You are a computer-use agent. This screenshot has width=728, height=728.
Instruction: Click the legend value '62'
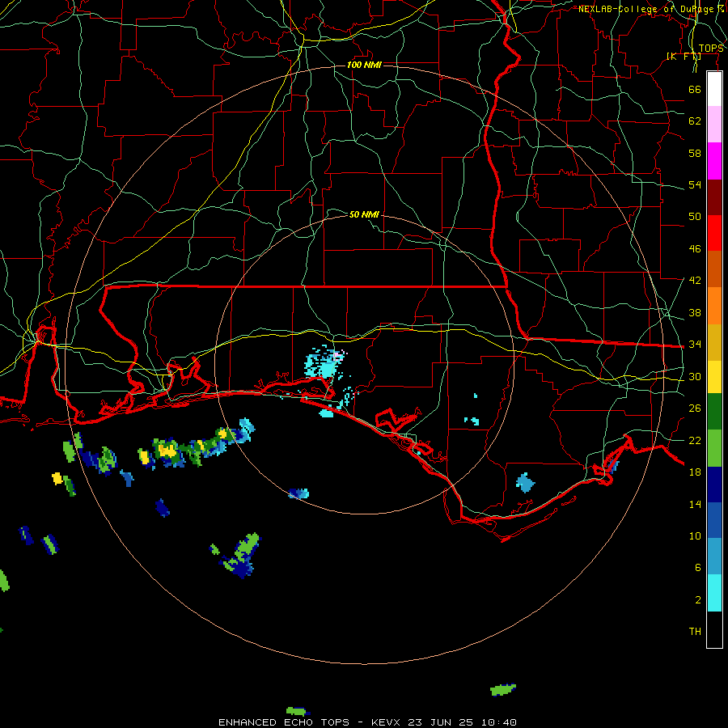pos(695,121)
